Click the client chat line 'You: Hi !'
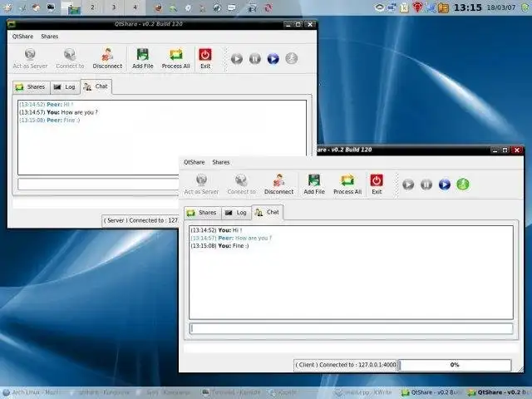The width and height of the screenshot is (532, 399). [216, 230]
